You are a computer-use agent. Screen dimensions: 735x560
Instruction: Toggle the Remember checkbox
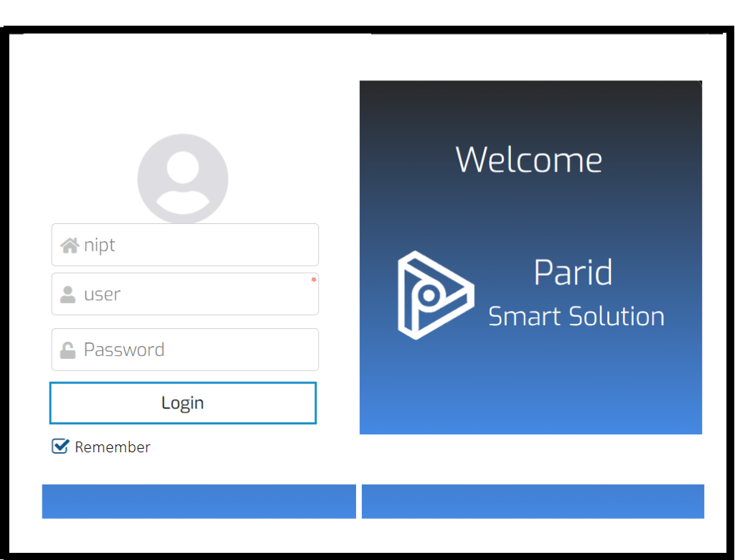click(x=60, y=446)
